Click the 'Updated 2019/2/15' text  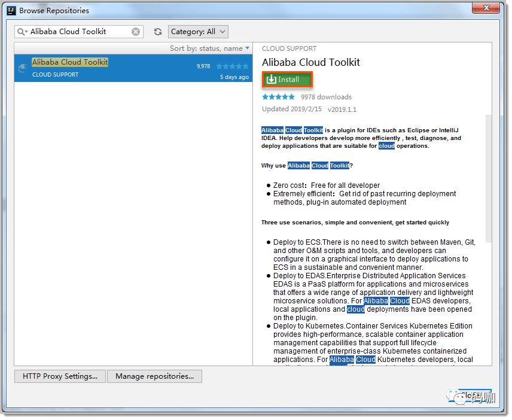pyautogui.click(x=292, y=109)
